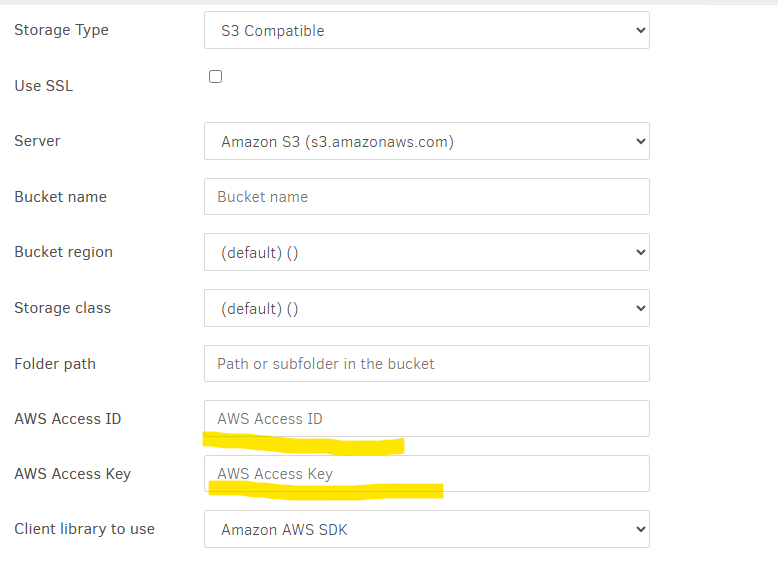This screenshot has width=778, height=568.
Task: Click the "AWS Access Key" label on the left
Action: (72, 474)
